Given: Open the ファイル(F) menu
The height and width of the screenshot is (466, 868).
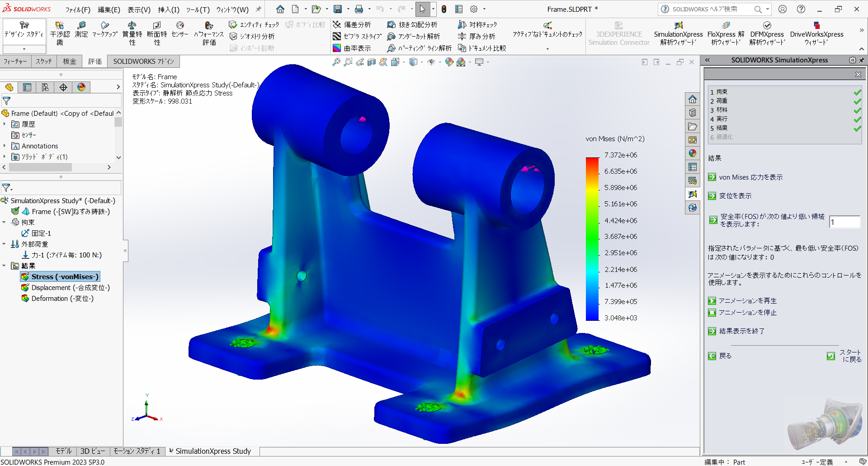Looking at the screenshot, I should (x=78, y=10).
